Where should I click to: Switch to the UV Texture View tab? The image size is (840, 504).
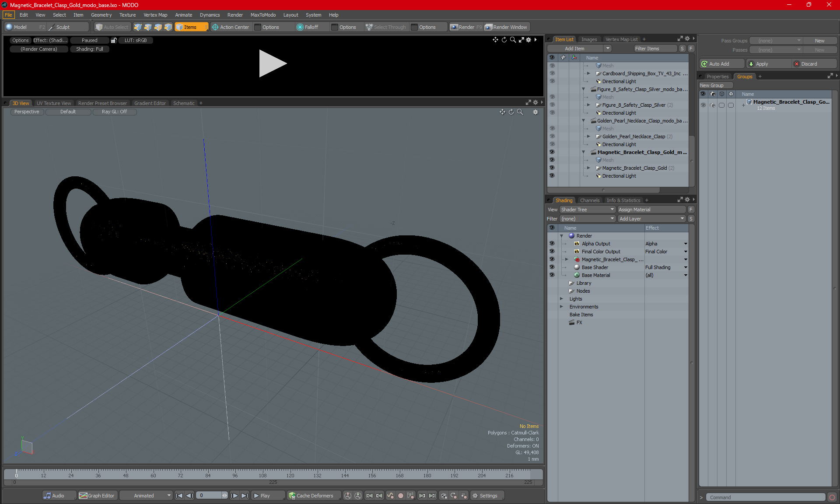pyautogui.click(x=53, y=103)
